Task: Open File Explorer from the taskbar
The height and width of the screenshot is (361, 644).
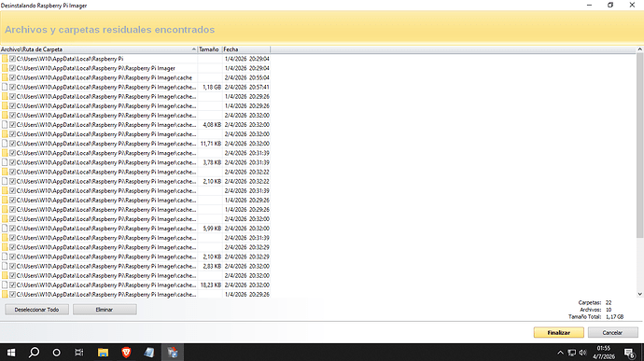Action: [x=103, y=353]
